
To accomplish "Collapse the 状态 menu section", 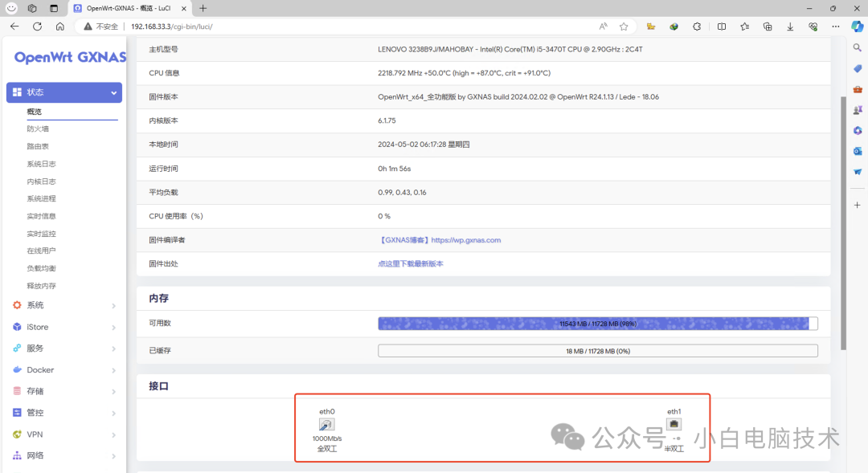I will (64, 92).
